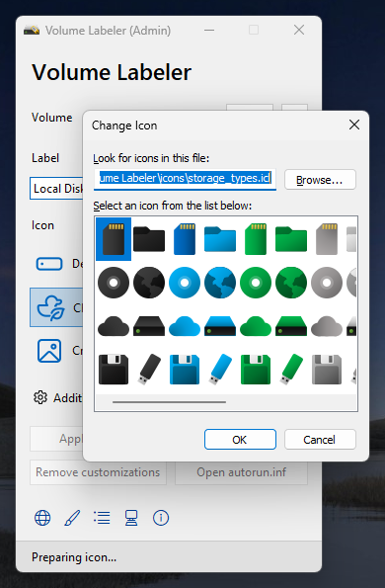This screenshot has width=385, height=588.
Task: Select the black SD card icon
Action: [x=114, y=239]
